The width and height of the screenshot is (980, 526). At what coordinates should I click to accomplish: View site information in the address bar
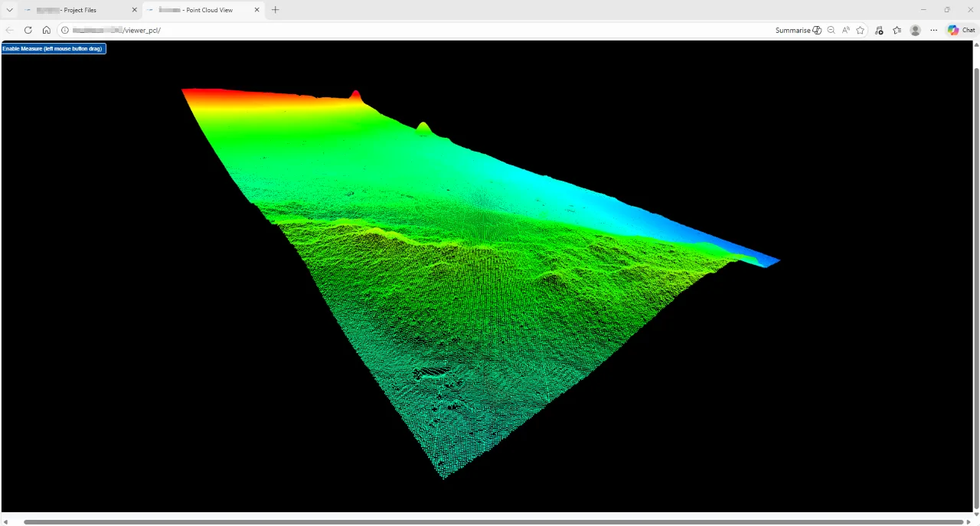click(65, 30)
